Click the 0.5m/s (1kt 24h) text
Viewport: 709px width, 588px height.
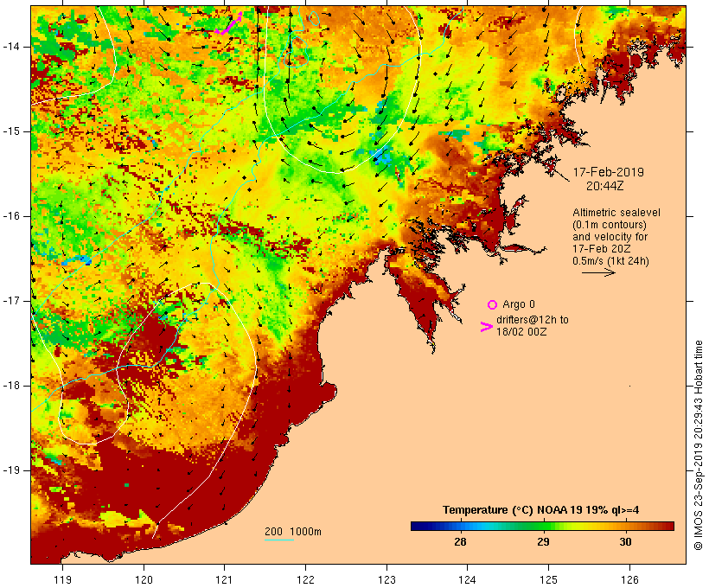[610, 261]
